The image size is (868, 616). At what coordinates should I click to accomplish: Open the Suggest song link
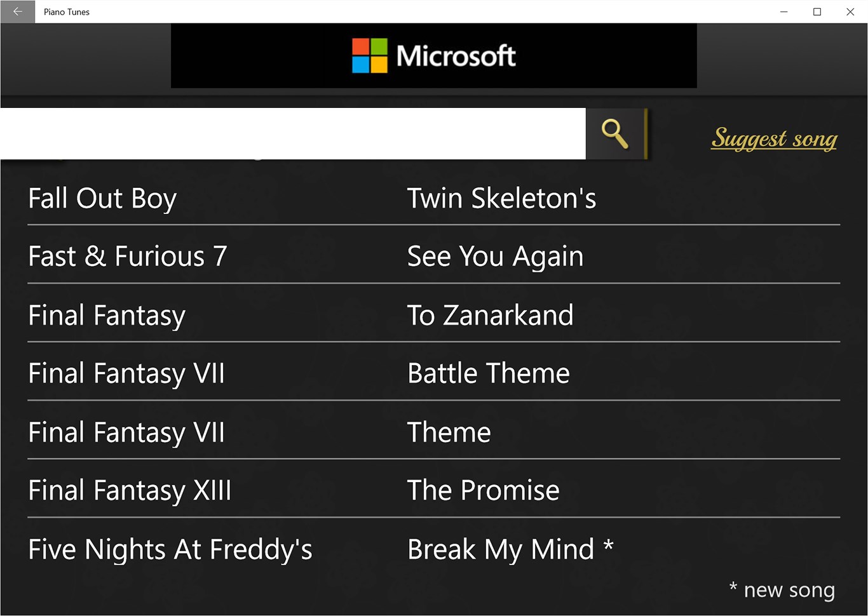(773, 138)
